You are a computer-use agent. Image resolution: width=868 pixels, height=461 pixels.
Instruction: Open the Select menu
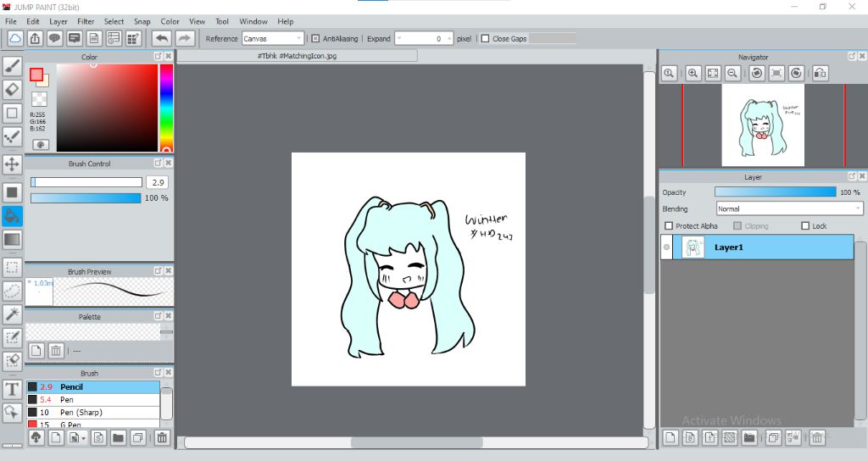114,21
